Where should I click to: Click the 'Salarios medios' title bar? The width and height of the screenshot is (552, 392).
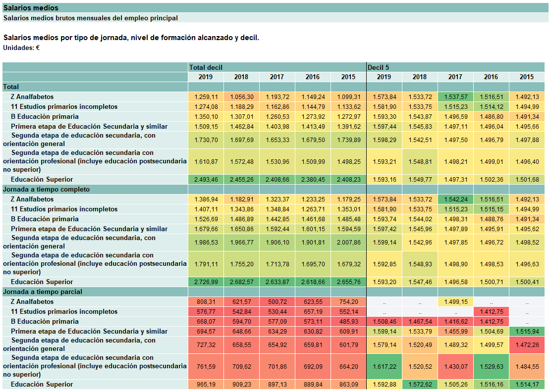tap(276, 8)
